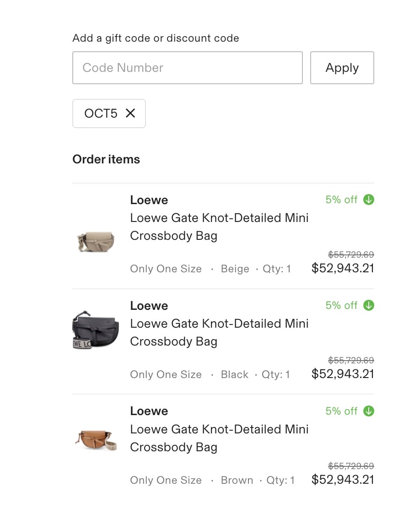Viewport: 420px width, 508px height.
Task: Open the Brown Gate Knot-Detailed bag title
Action: (219, 438)
